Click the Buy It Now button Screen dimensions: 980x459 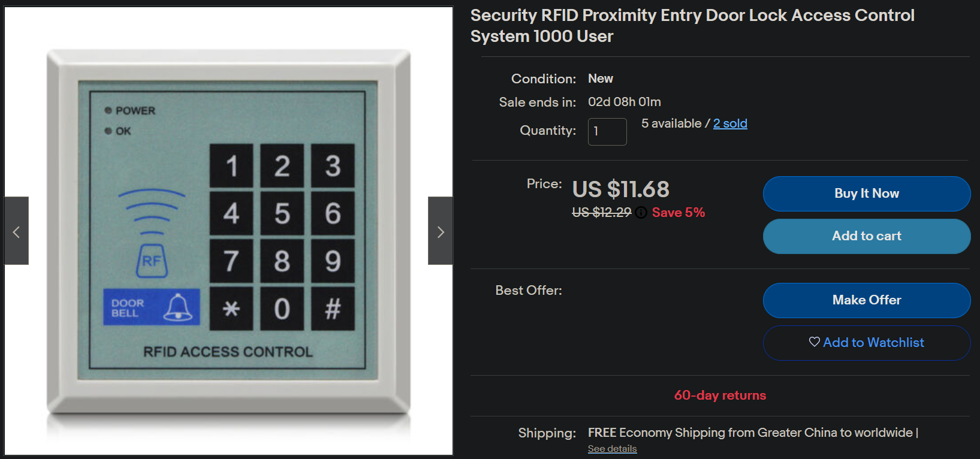coord(866,194)
